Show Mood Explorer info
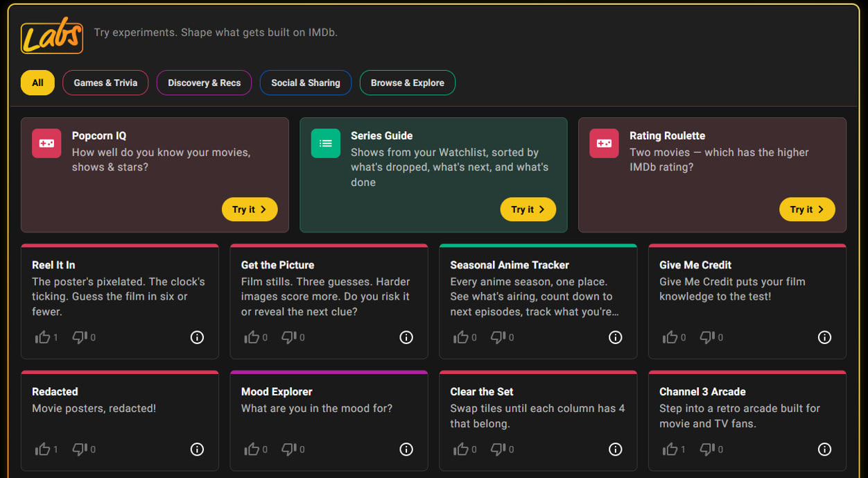The height and width of the screenshot is (478, 868). [x=406, y=450]
